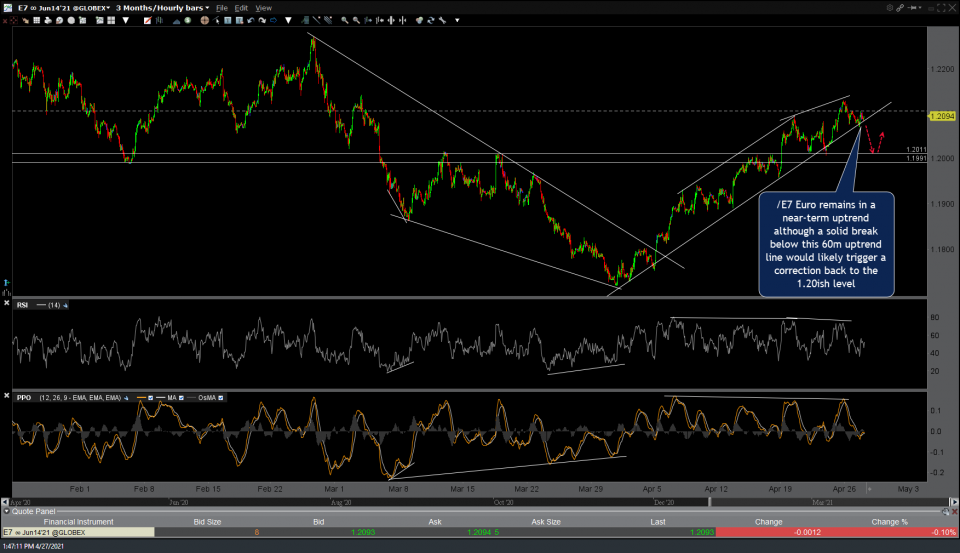Open the File menu

[223, 8]
